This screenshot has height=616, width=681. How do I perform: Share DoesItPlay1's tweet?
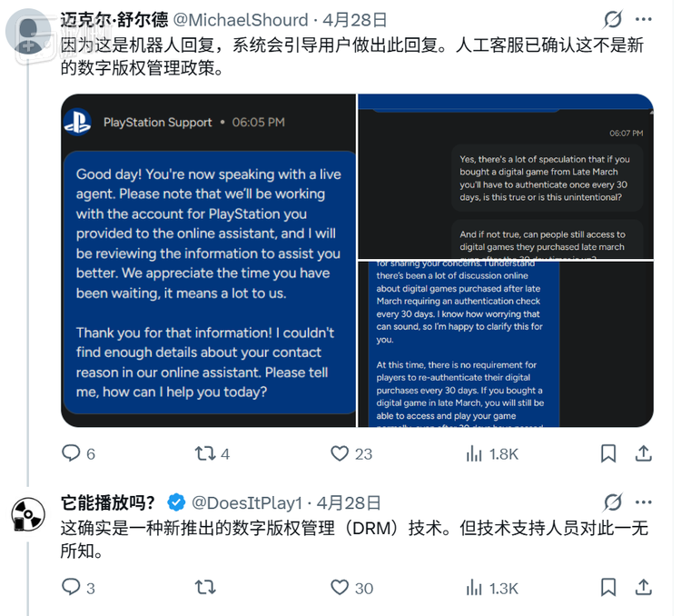(x=644, y=587)
